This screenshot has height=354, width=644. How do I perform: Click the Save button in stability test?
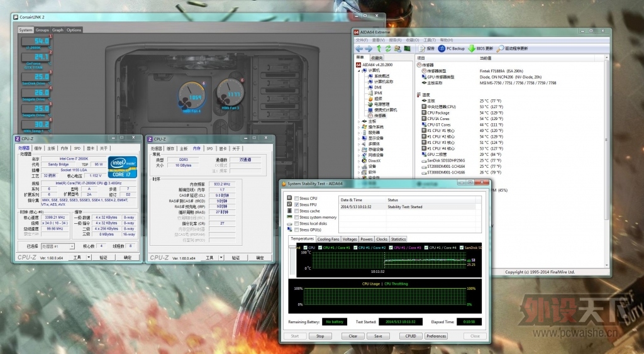[378, 336]
